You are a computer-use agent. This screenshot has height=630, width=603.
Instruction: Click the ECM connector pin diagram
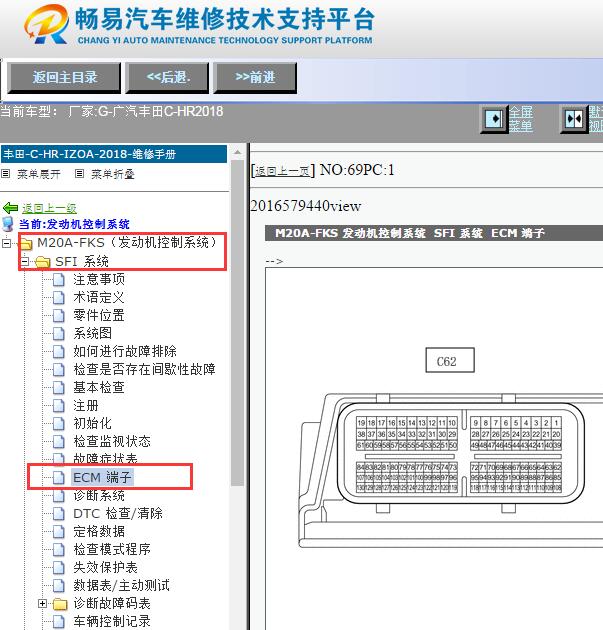pyautogui.click(x=460, y=454)
